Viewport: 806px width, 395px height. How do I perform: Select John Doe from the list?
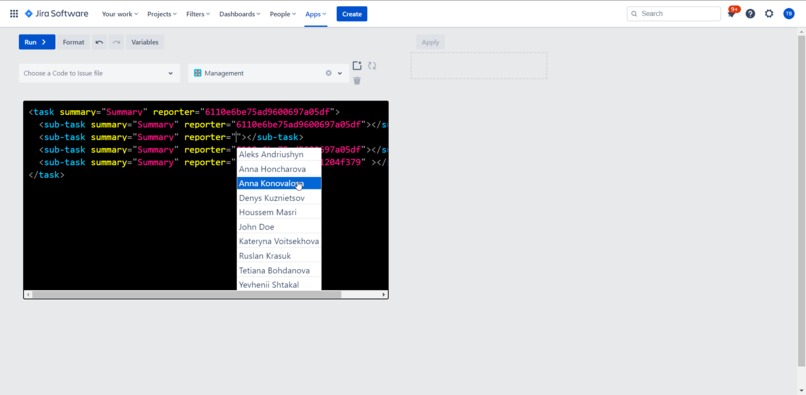[279, 227]
